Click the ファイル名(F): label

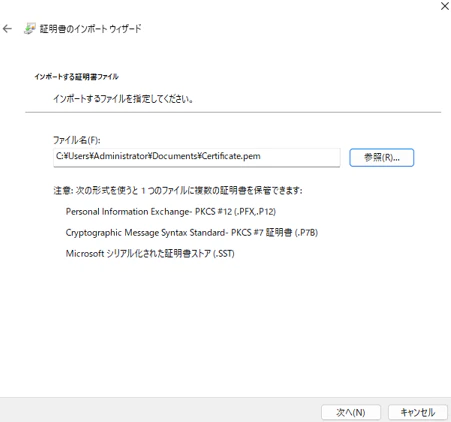coord(77,140)
